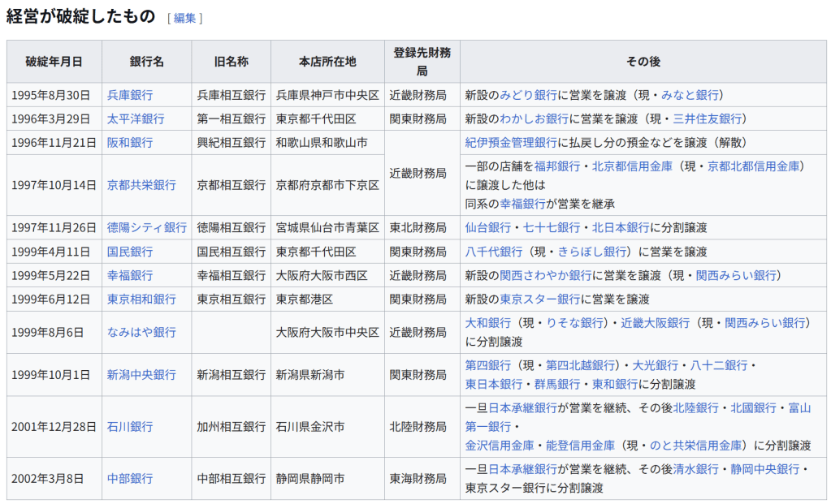This screenshot has height=504, width=831.
Task: Click the 破綻年月日 column header
Action: click(54, 61)
